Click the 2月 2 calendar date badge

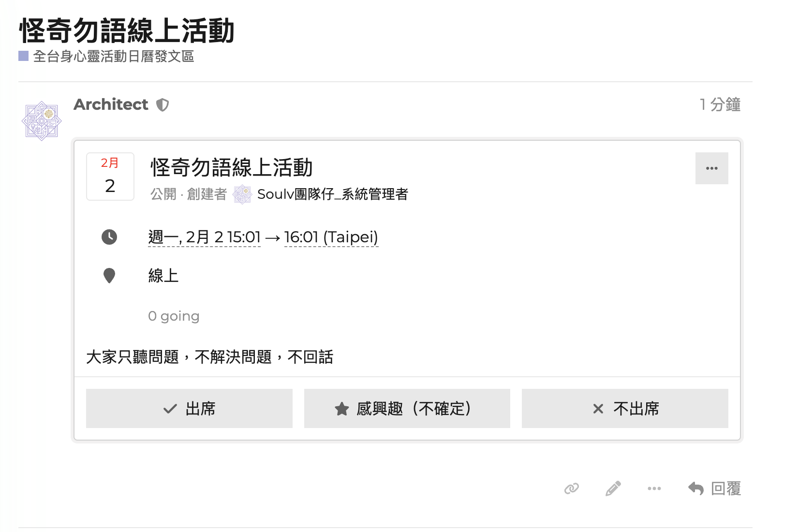110,177
